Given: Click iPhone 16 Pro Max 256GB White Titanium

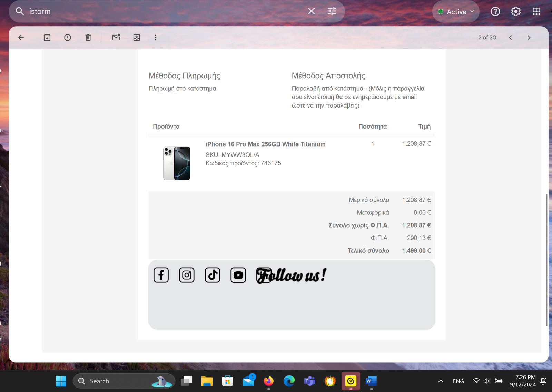Looking at the screenshot, I should pyautogui.click(x=265, y=144).
